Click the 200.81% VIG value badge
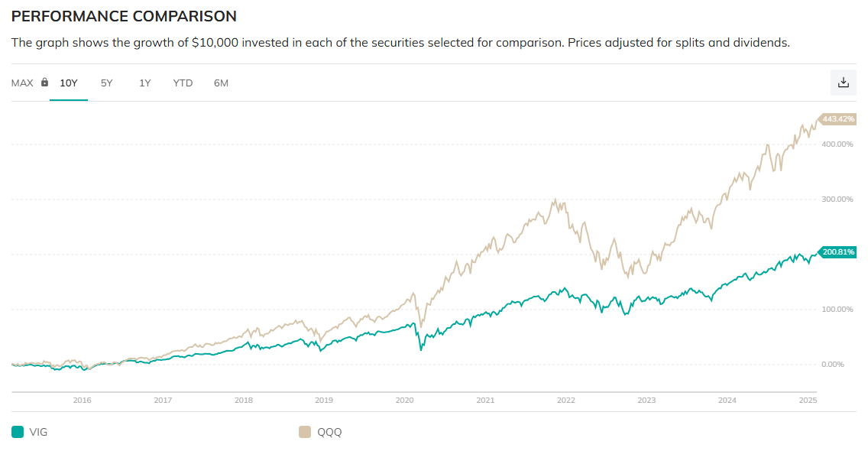868x451 pixels. click(x=838, y=251)
